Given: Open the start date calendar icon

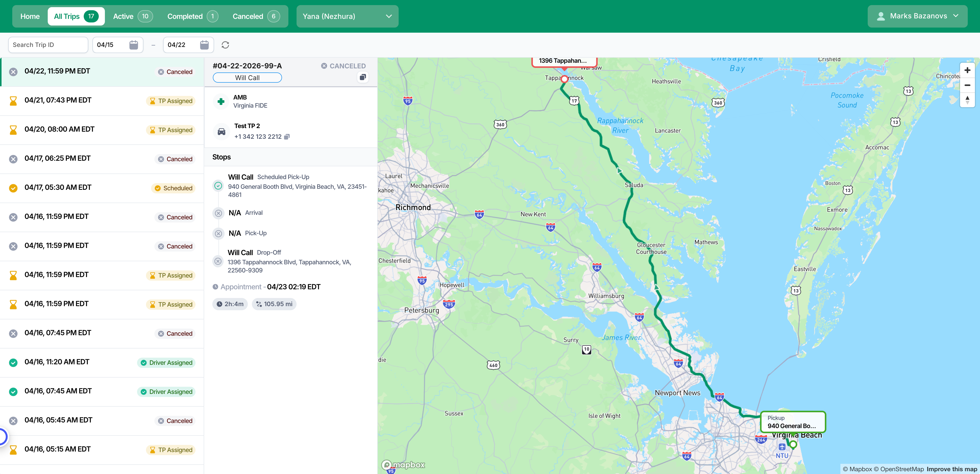Looking at the screenshot, I should (133, 45).
